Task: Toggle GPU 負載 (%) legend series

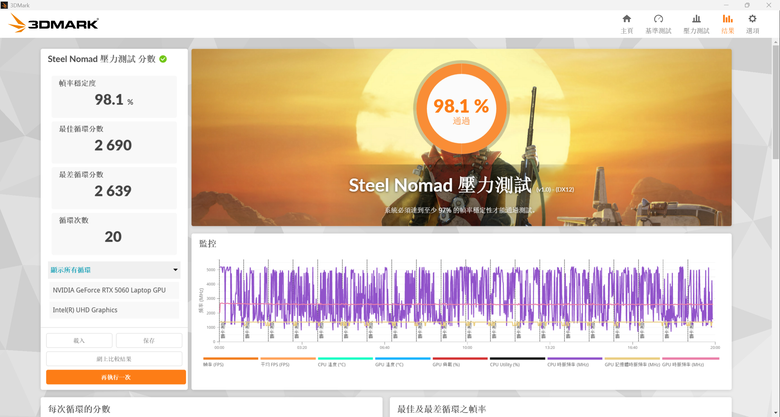Action: pyautogui.click(x=460, y=362)
